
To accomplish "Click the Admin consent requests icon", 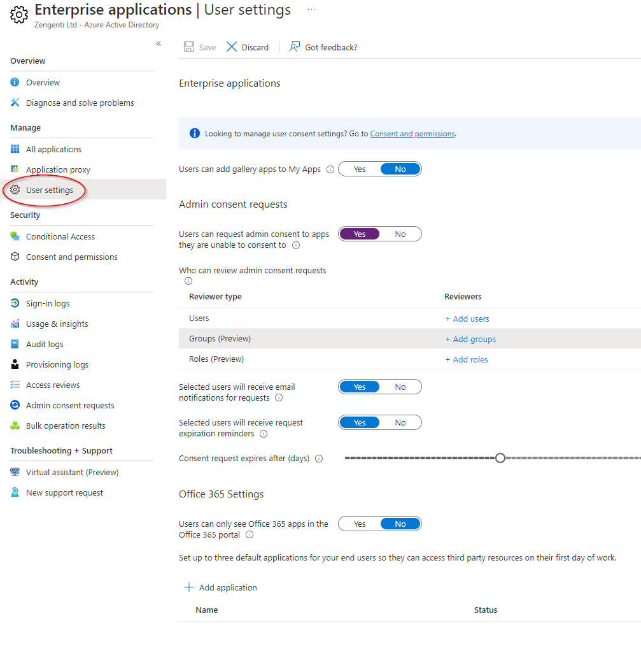I will tap(15, 405).
